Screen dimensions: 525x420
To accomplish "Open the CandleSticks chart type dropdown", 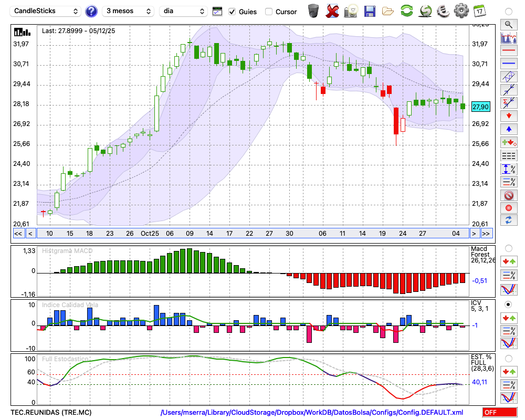I will (x=46, y=11).
